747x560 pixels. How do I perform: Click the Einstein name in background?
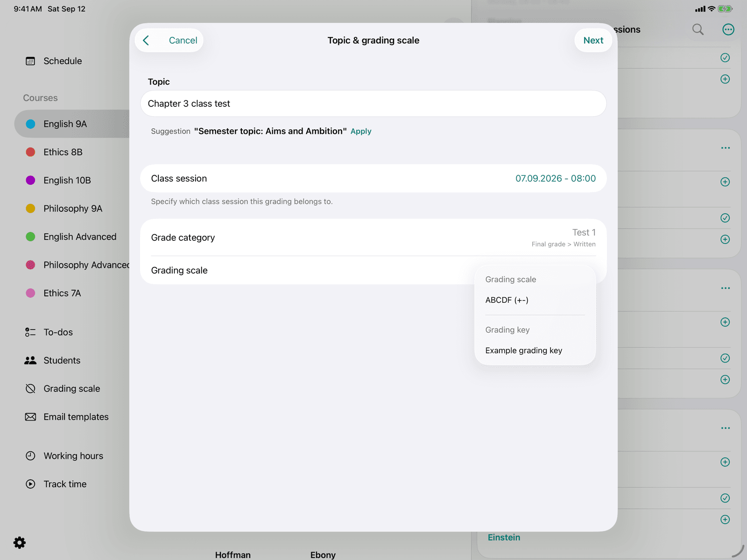pyautogui.click(x=504, y=538)
